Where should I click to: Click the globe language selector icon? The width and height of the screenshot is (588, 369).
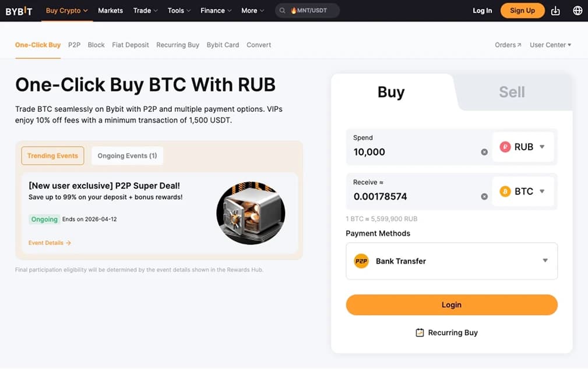coord(577,10)
